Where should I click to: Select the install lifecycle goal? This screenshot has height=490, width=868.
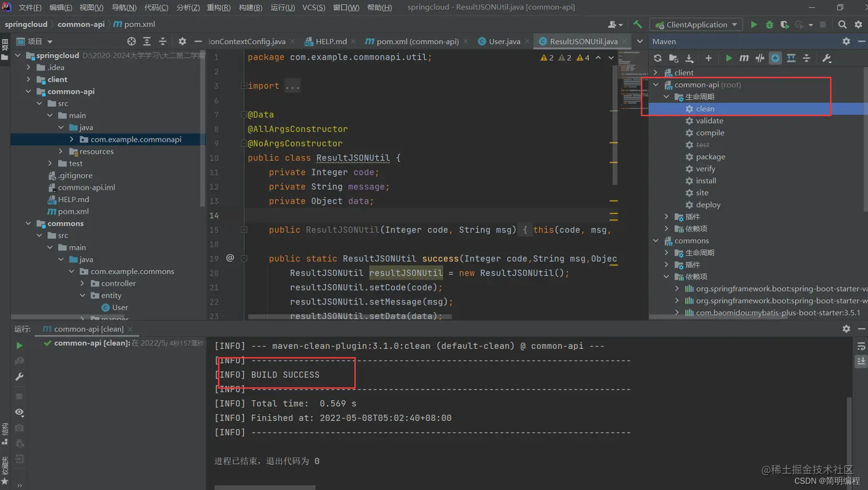706,181
